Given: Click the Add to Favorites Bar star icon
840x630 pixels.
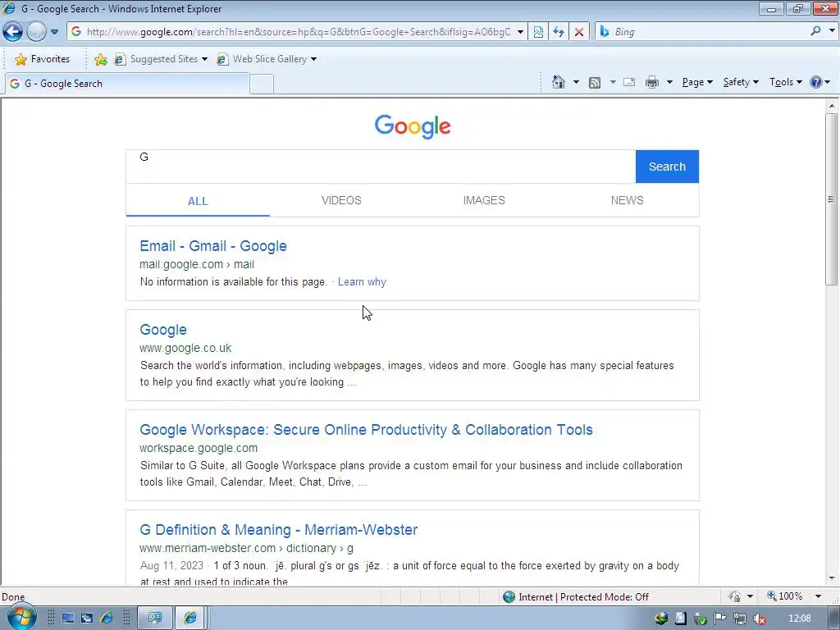Looking at the screenshot, I should (x=100, y=59).
